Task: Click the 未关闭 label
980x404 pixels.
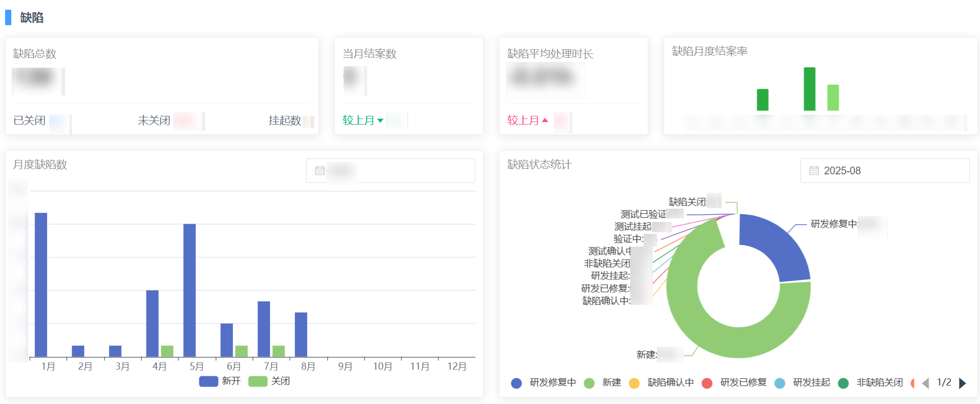Action: [154, 120]
